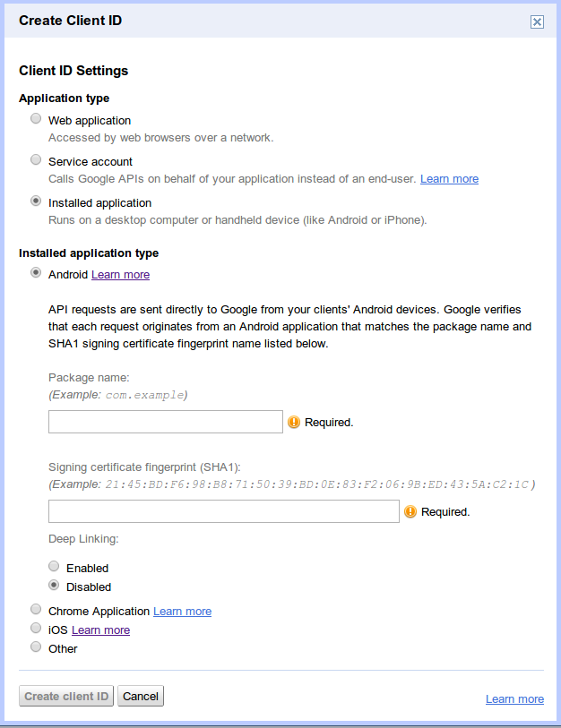Enable Deep Linking option

[54, 567]
